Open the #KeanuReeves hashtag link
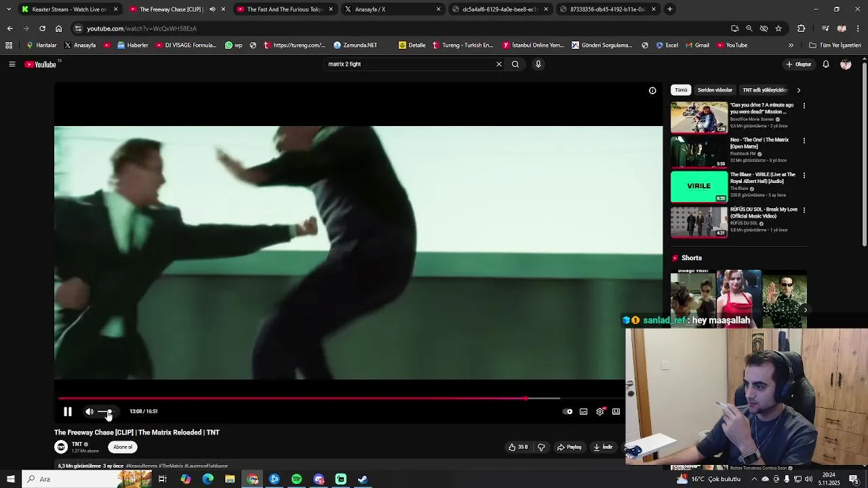 (x=142, y=466)
